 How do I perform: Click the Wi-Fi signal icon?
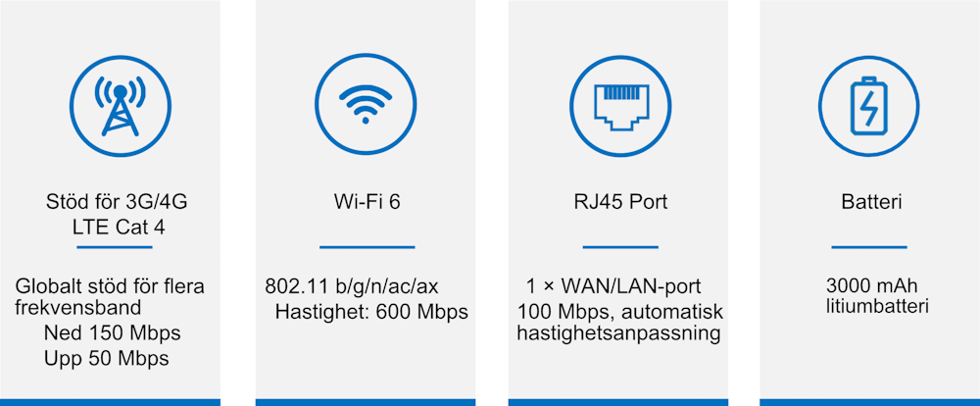pyautogui.click(x=366, y=104)
